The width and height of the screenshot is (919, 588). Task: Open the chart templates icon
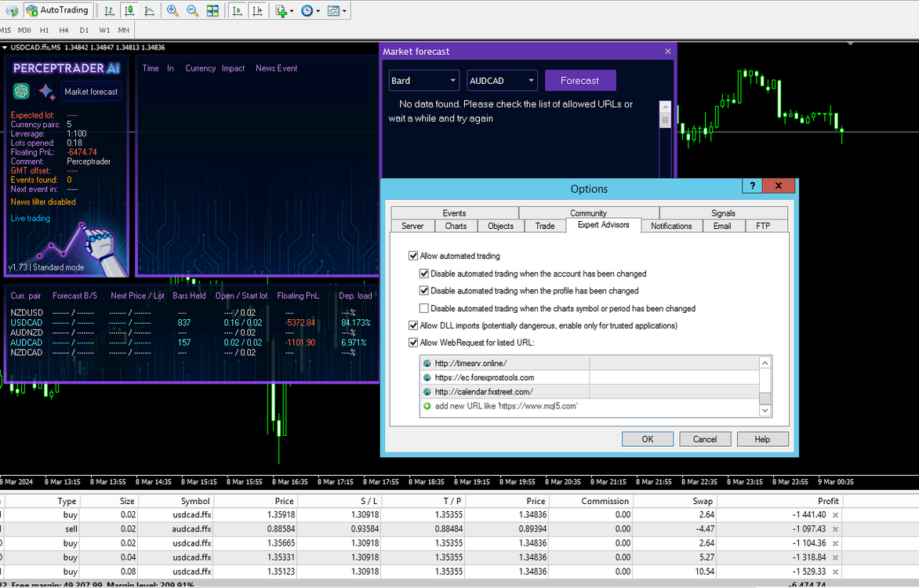[x=333, y=10]
